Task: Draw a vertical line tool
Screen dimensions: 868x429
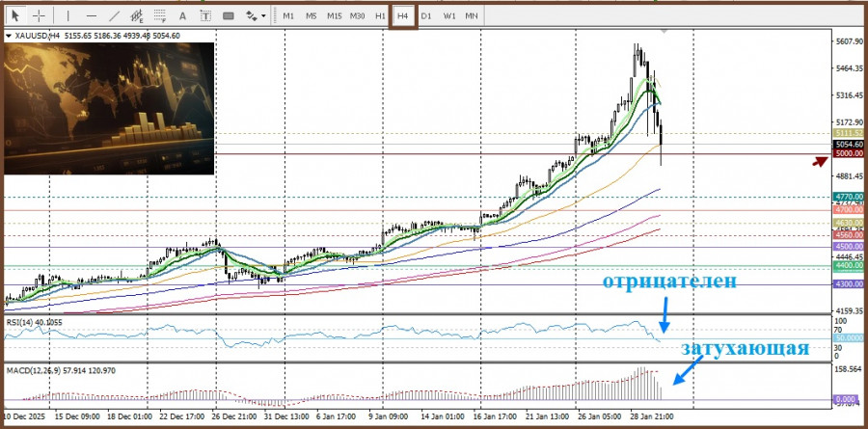Action: pyautogui.click(x=67, y=15)
